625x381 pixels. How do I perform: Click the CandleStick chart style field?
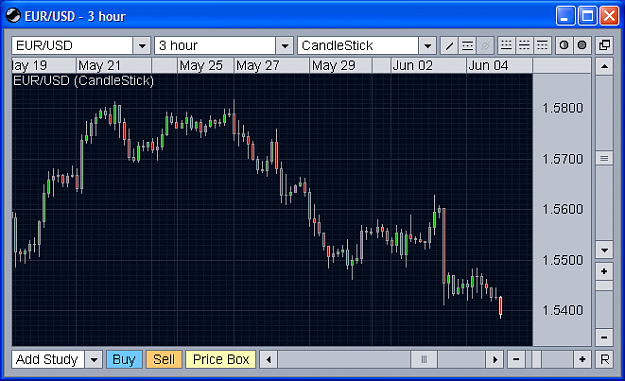tap(358, 46)
